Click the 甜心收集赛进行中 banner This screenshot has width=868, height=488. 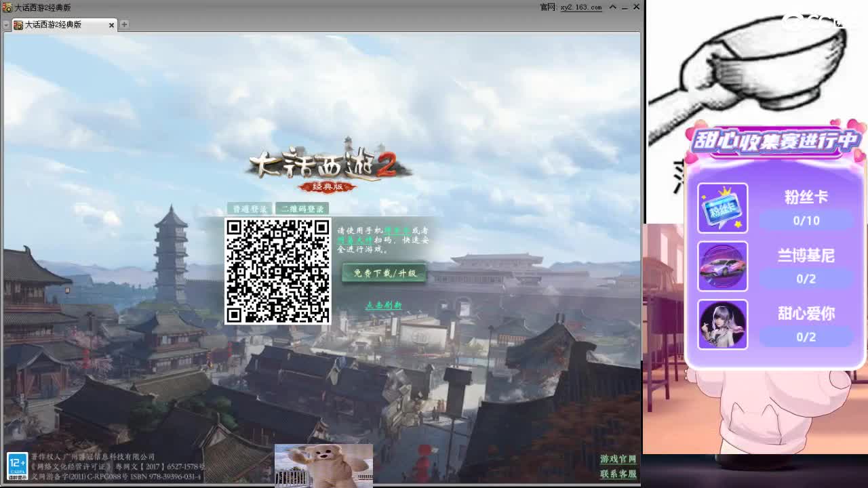(775, 141)
